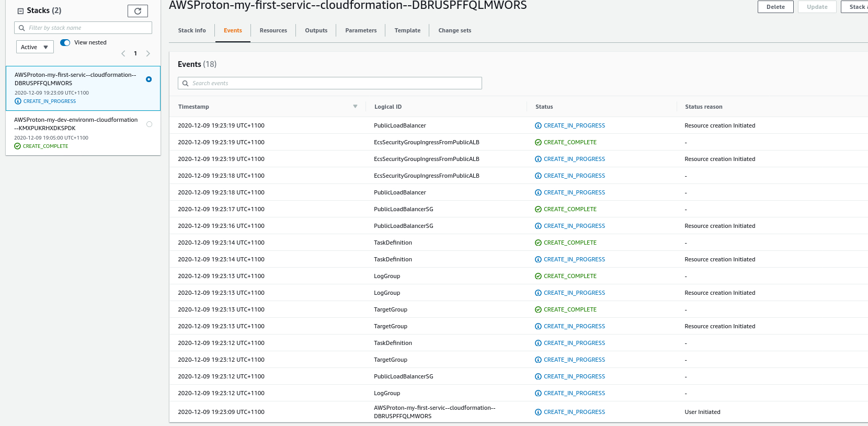Screen dimensions: 868x426
Task: Focus the Filter by stack name field
Action: (x=83, y=28)
